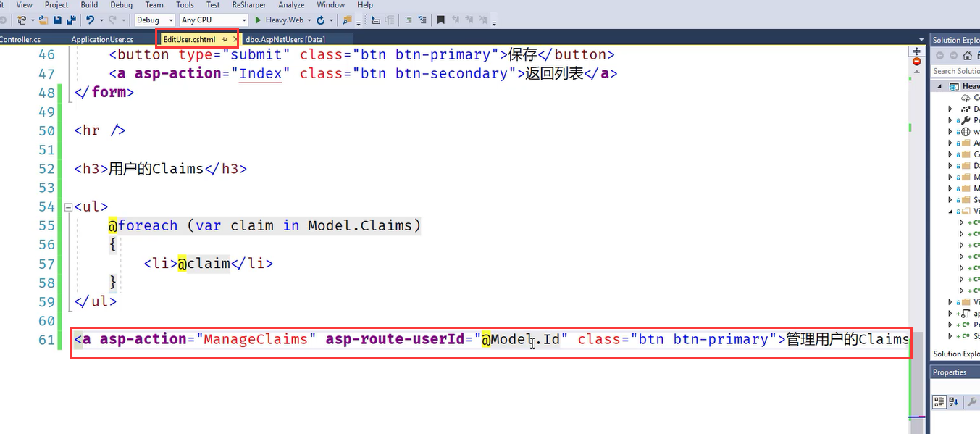
Task: Open the Window menu
Action: pos(331,5)
